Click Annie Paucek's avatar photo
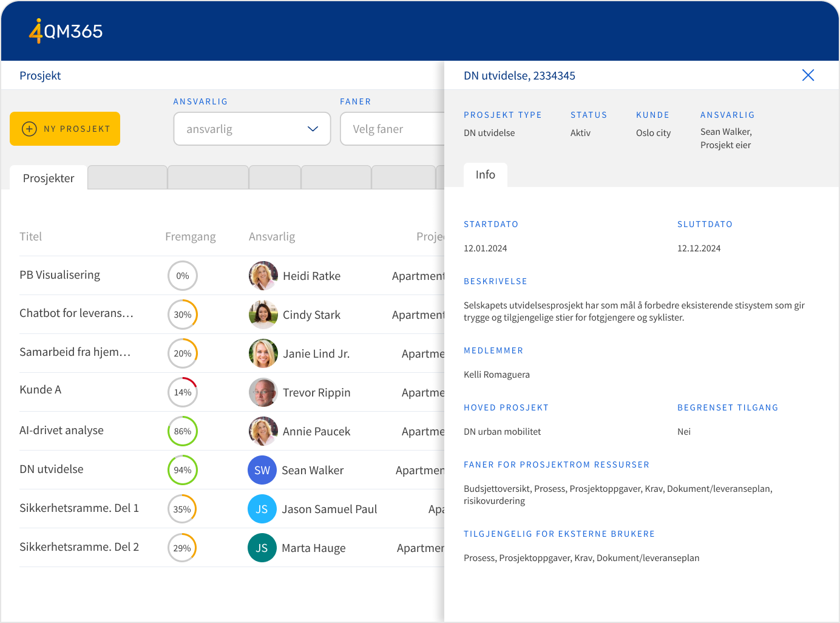This screenshot has width=840, height=623. (263, 431)
